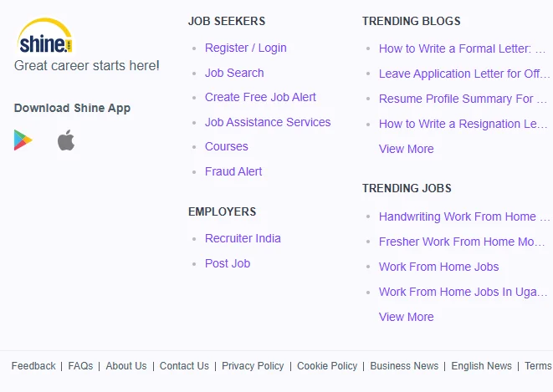Open the Apple App Store icon
Viewport: 553px width, 392px height.
66,140
